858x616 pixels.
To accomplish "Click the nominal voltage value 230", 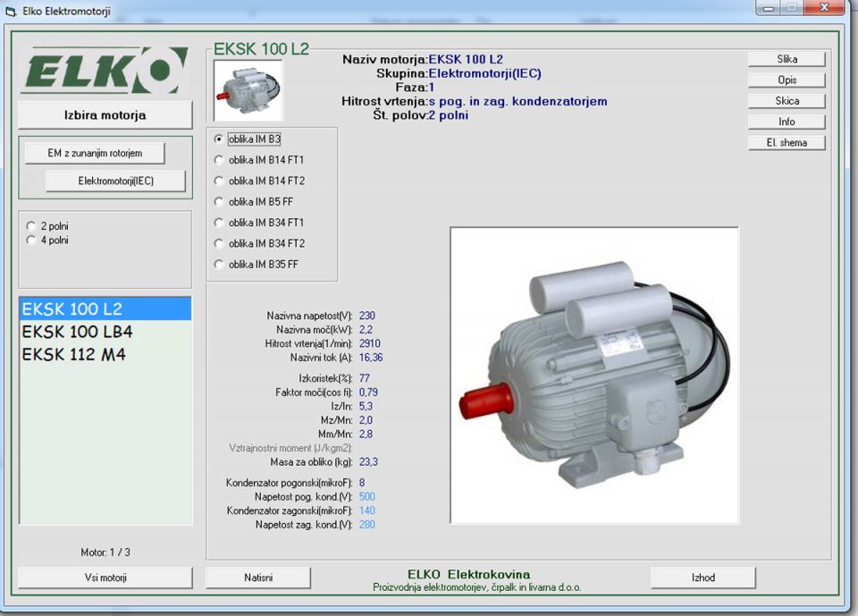I will click(366, 316).
